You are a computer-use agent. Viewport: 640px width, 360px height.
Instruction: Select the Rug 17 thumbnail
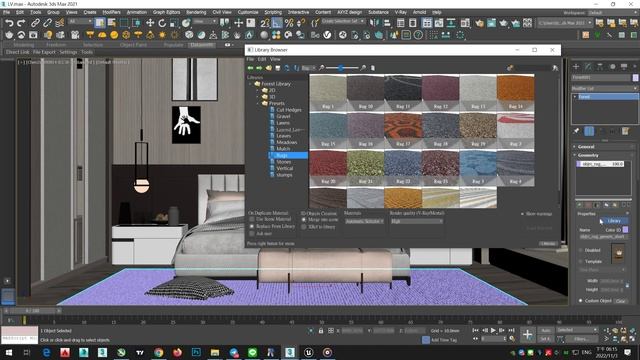pyautogui.click(x=403, y=131)
